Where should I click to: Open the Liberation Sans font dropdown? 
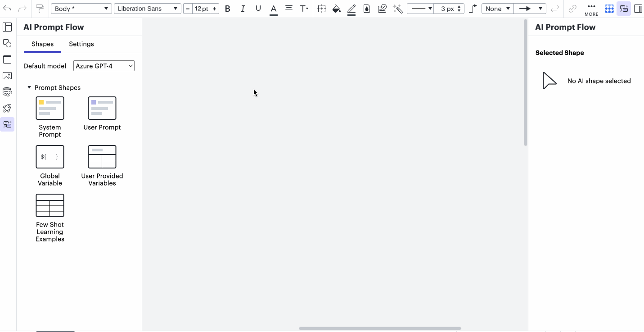(147, 8)
